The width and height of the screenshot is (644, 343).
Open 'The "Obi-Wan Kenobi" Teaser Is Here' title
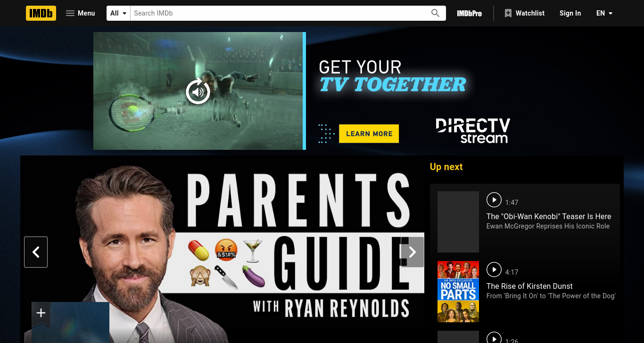[x=549, y=216]
